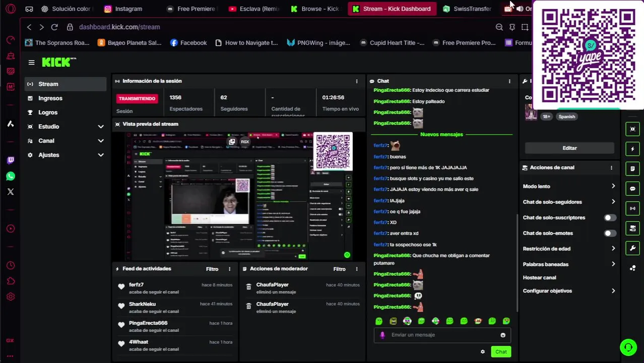The width and height of the screenshot is (644, 363).
Task: Open Filtro in Acciones de moderador
Action: click(339, 269)
